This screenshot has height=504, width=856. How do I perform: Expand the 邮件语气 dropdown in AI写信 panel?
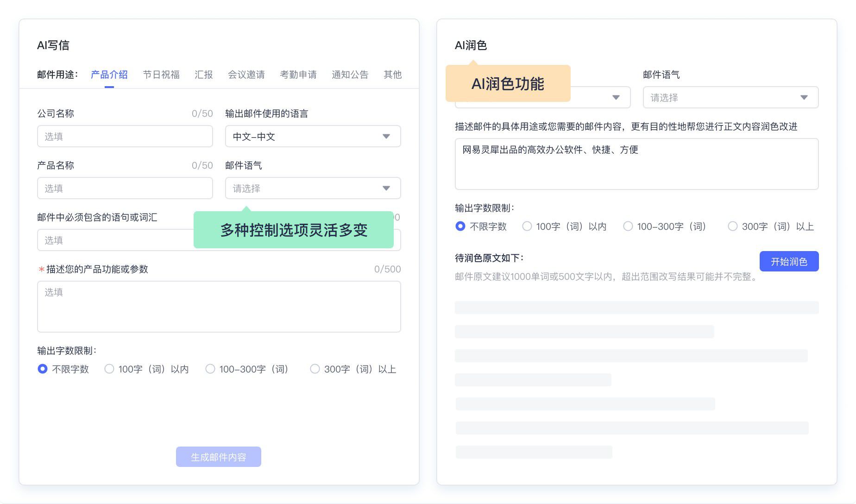click(313, 188)
